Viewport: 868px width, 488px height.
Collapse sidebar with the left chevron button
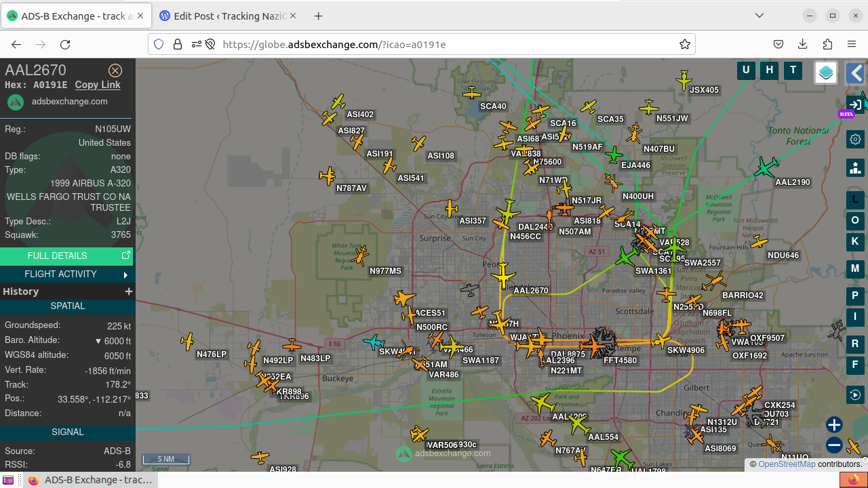[856, 73]
